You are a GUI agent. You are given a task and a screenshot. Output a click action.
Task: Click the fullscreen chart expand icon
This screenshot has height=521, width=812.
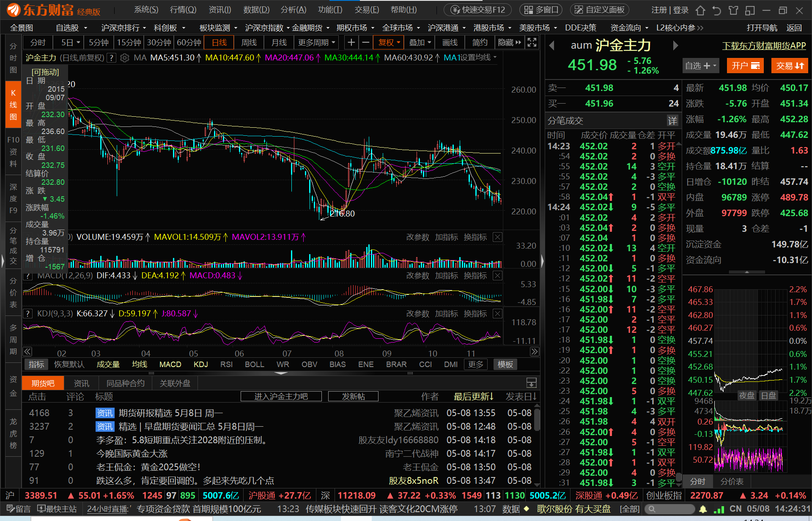[x=532, y=42]
